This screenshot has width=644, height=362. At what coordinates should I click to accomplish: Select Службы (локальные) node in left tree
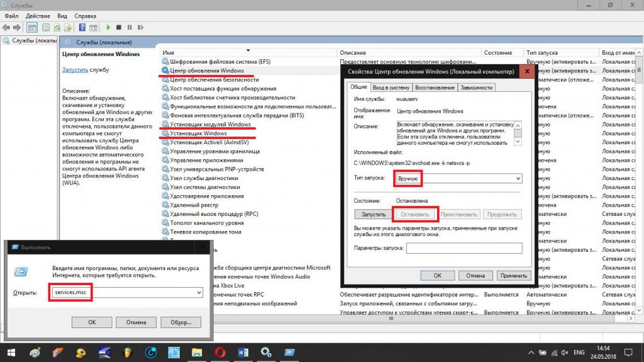pos(30,41)
